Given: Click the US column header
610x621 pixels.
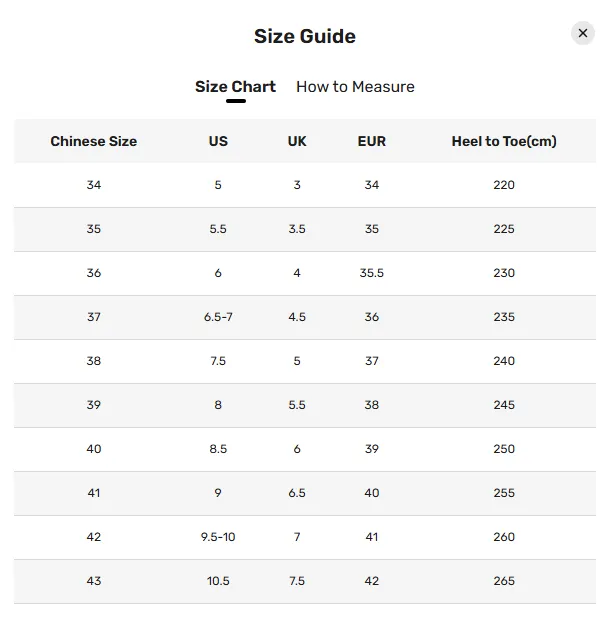Looking at the screenshot, I should pyautogui.click(x=218, y=141).
